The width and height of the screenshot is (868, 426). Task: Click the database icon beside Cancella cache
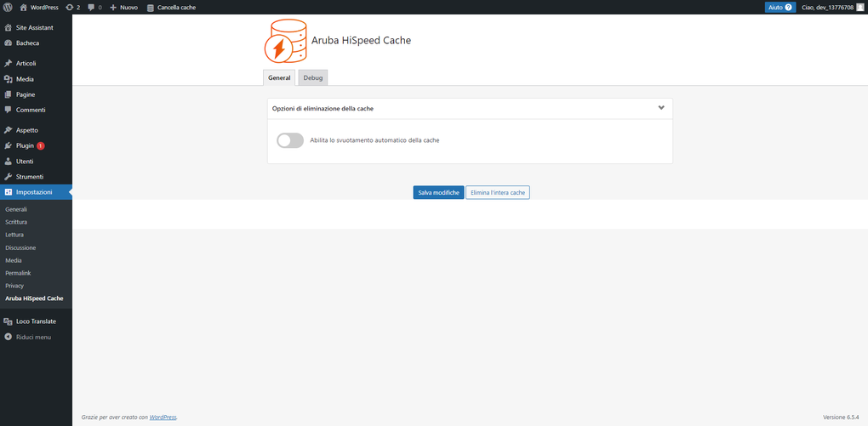[x=151, y=8]
